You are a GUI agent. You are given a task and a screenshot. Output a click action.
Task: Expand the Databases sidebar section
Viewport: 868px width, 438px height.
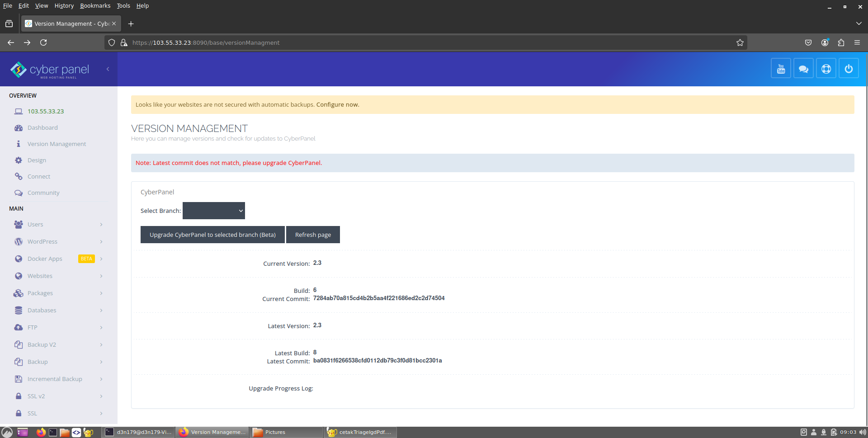click(42, 310)
